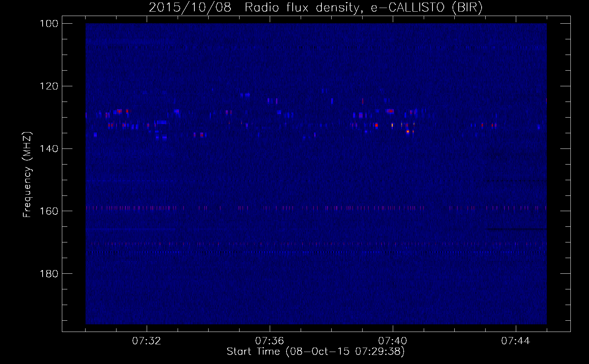This screenshot has height=364, width=589.
Task: Click the 07:40 time tick label
Action: pyautogui.click(x=393, y=341)
